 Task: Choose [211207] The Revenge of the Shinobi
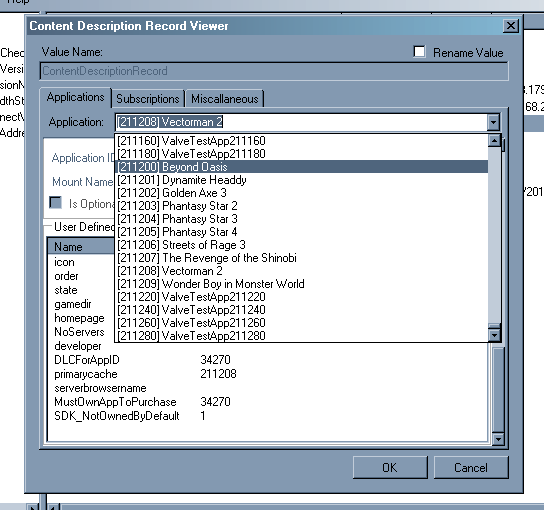(301, 258)
